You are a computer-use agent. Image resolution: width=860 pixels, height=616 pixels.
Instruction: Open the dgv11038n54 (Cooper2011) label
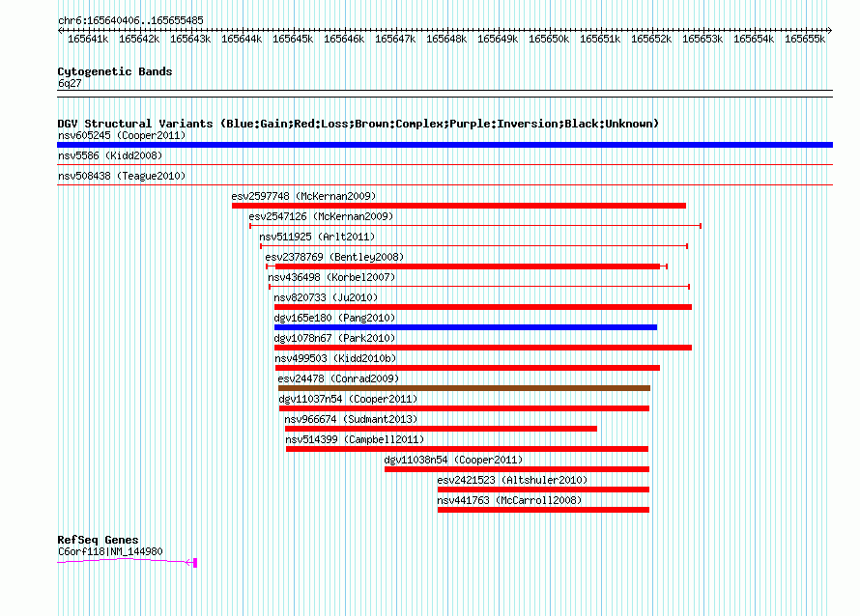click(x=453, y=460)
